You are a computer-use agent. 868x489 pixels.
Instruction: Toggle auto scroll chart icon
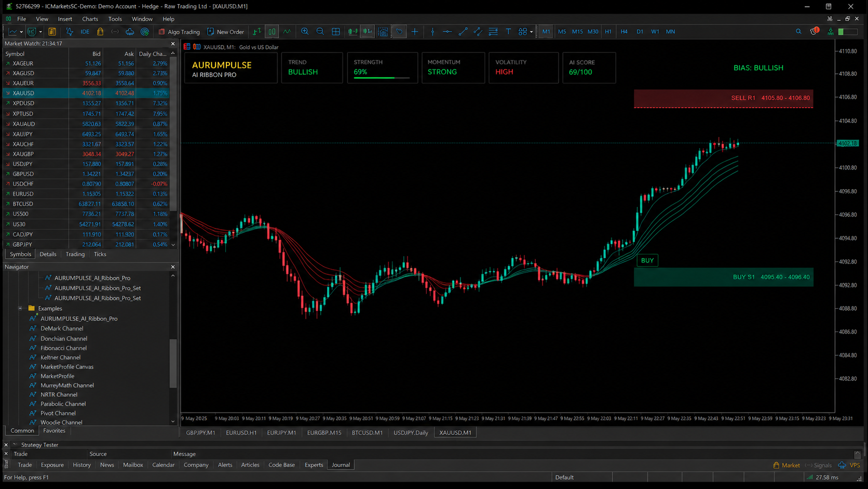click(x=352, y=32)
